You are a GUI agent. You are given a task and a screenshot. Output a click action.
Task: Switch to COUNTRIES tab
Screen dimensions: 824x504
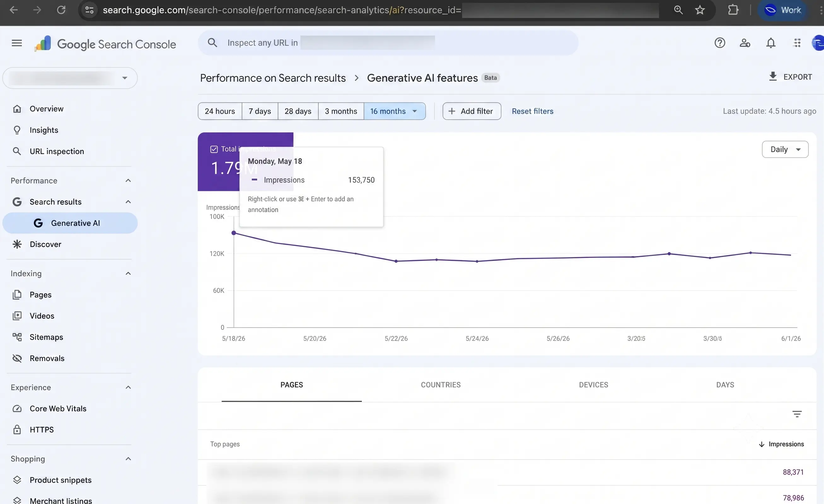441,385
